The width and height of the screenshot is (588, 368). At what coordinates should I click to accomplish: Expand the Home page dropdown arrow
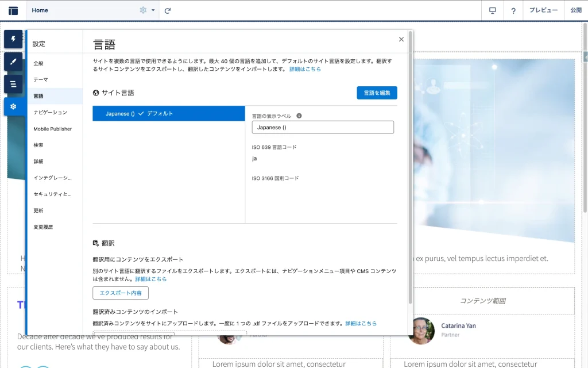(153, 10)
